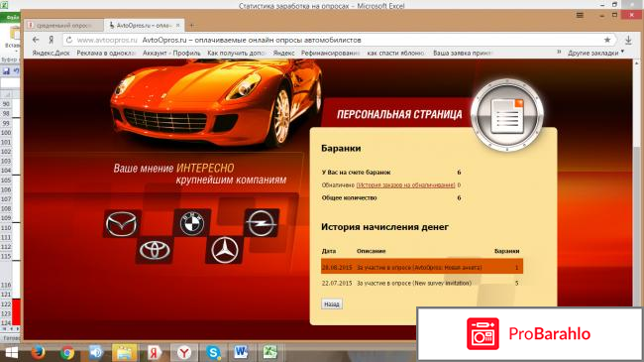Click the У Вас на счете баранок label
The image size is (644, 362).
(356, 172)
